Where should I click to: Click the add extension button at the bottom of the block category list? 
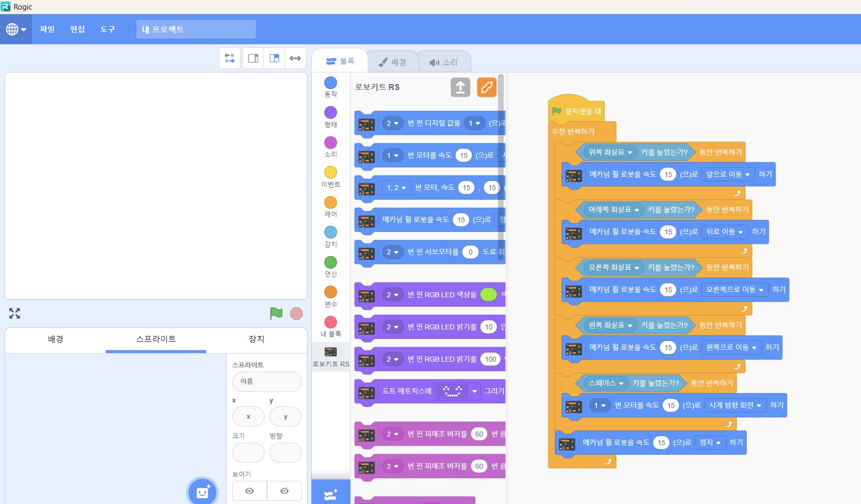pos(330,494)
